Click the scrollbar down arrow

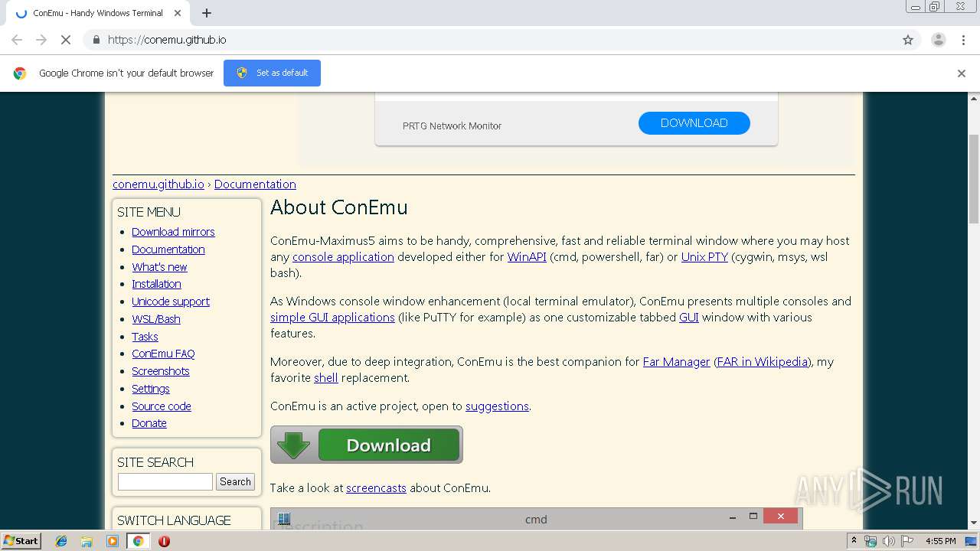pyautogui.click(x=974, y=523)
